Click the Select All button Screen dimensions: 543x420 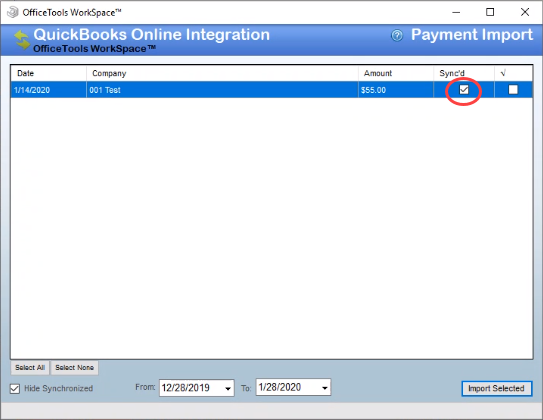point(30,367)
